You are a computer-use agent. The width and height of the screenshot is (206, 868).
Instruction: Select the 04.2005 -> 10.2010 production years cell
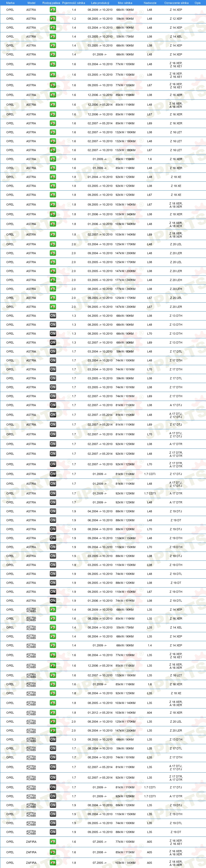pyautogui.click(x=100, y=316)
